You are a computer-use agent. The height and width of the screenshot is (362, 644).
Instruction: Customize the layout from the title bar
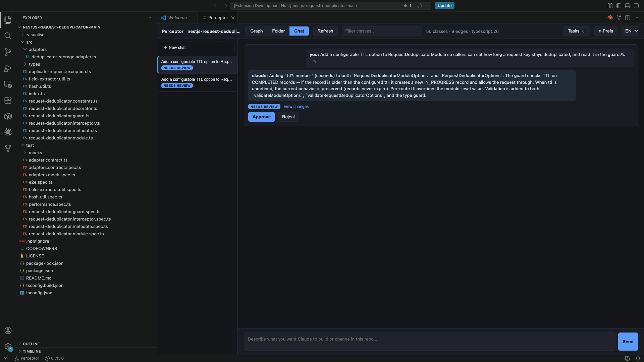610,6
